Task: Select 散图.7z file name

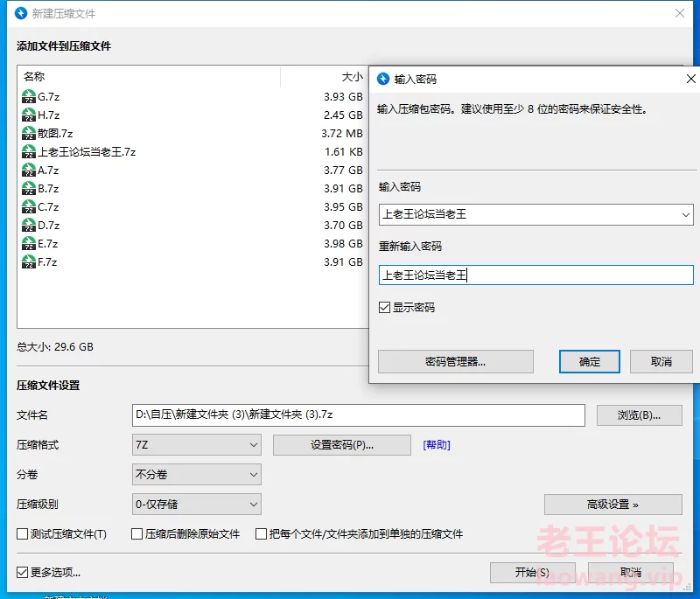Action: coord(55,133)
